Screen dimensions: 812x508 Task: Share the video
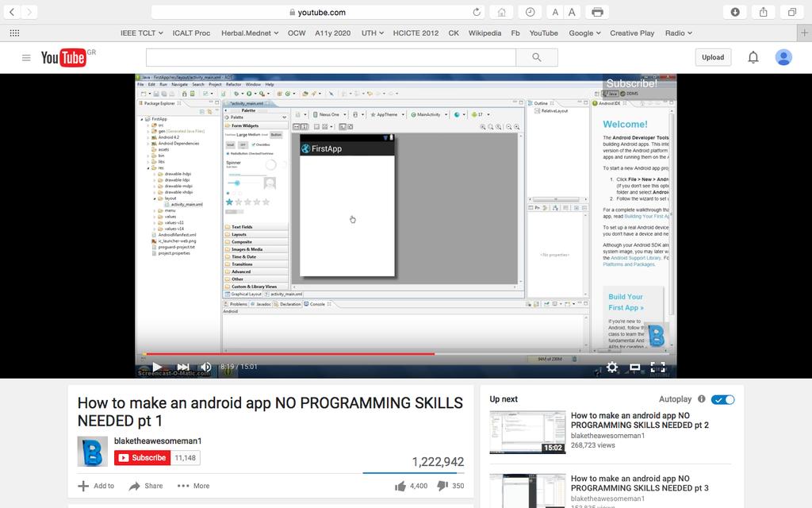point(146,486)
